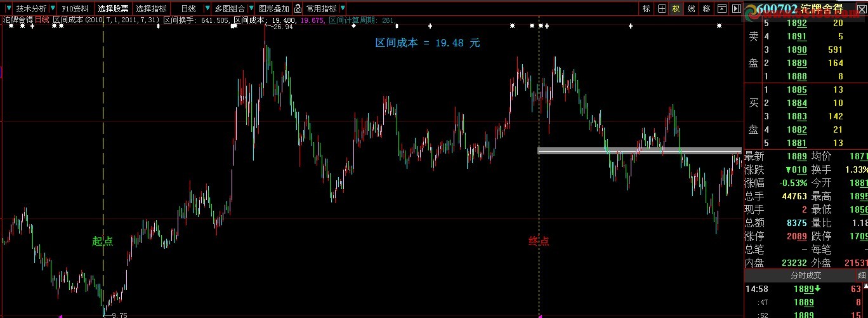Viewport: 868px width, 318px height.
Task: Click buy level 3 price 1883
Action: pyautogui.click(x=797, y=117)
